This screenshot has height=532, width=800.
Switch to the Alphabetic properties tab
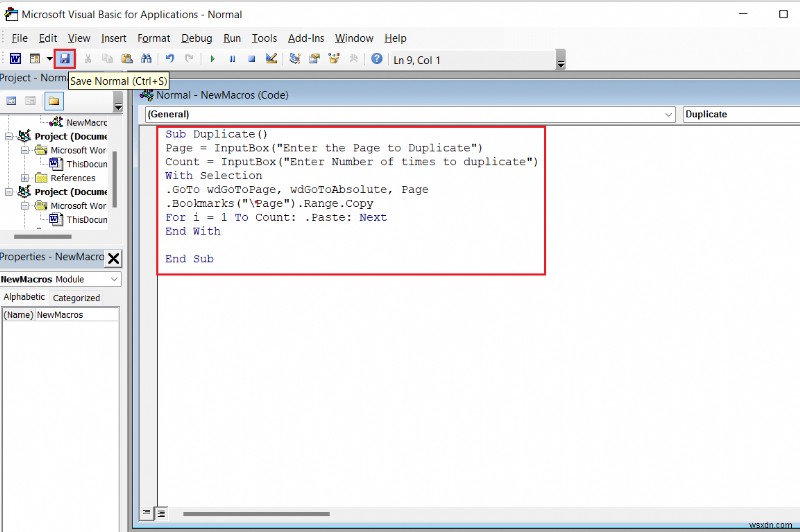24,297
